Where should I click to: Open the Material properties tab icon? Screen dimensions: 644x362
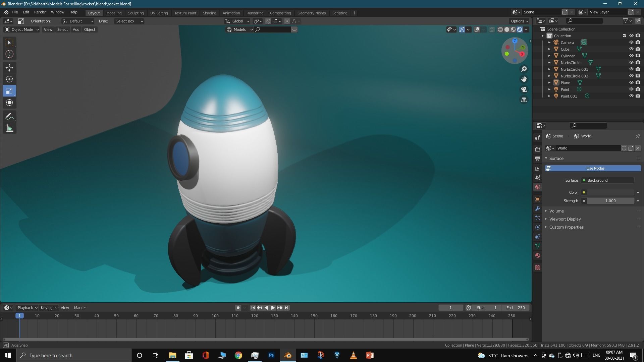[x=538, y=255]
